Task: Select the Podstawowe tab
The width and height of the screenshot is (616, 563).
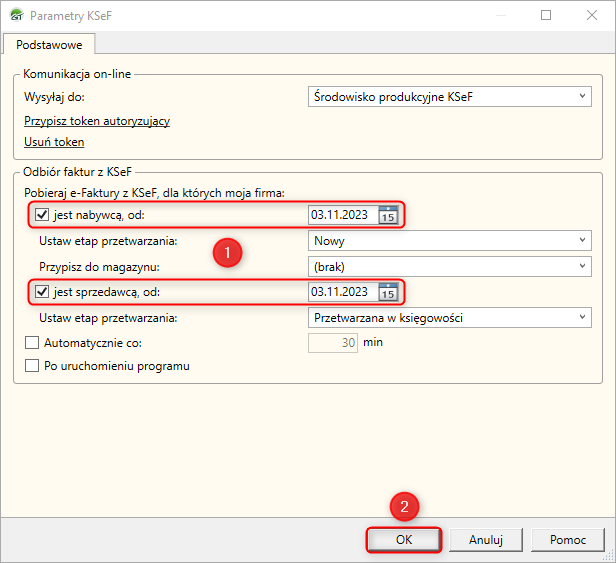Action: 49,44
